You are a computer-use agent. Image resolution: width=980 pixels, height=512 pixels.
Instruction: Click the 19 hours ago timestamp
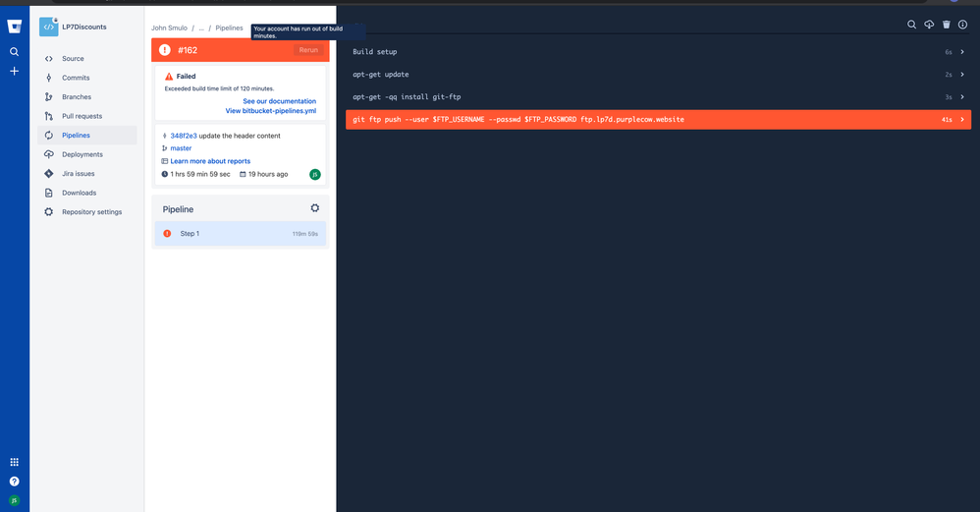point(267,174)
